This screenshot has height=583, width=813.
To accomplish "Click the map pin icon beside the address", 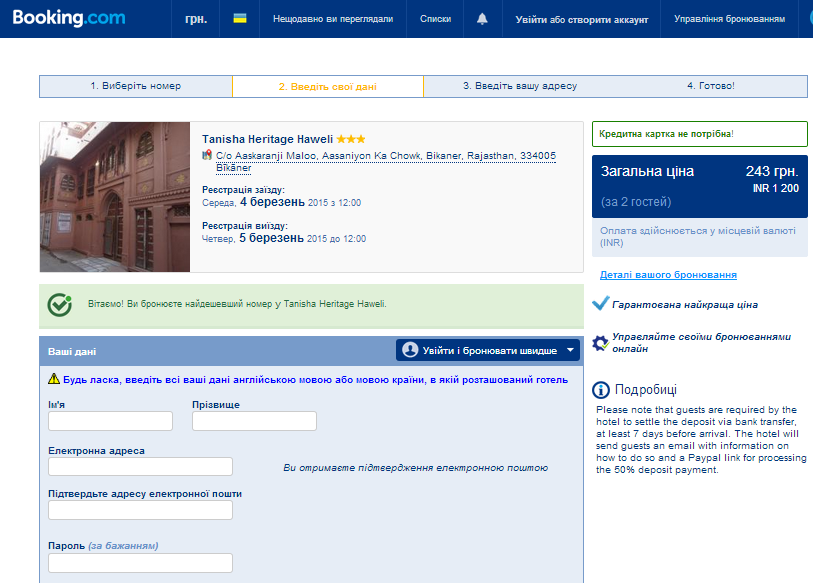I will click(x=207, y=155).
